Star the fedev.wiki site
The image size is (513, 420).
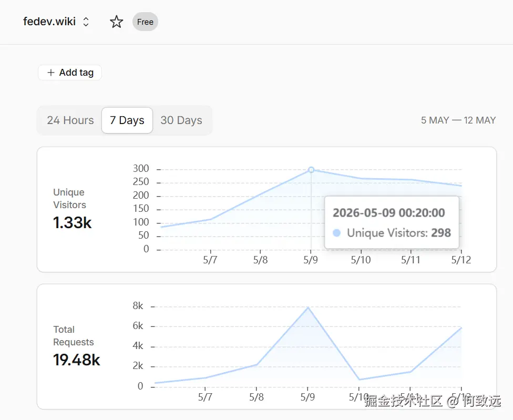(x=117, y=22)
